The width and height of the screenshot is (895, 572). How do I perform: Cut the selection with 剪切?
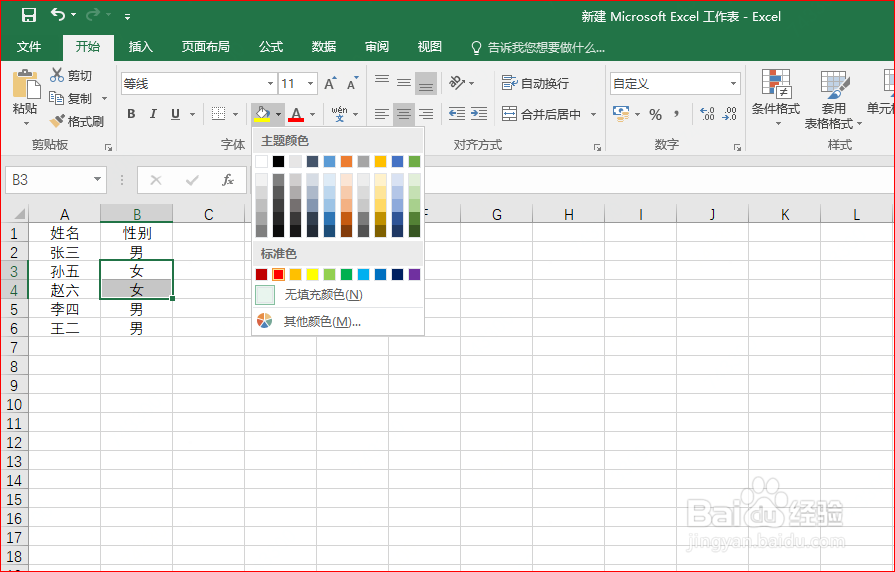point(71,75)
